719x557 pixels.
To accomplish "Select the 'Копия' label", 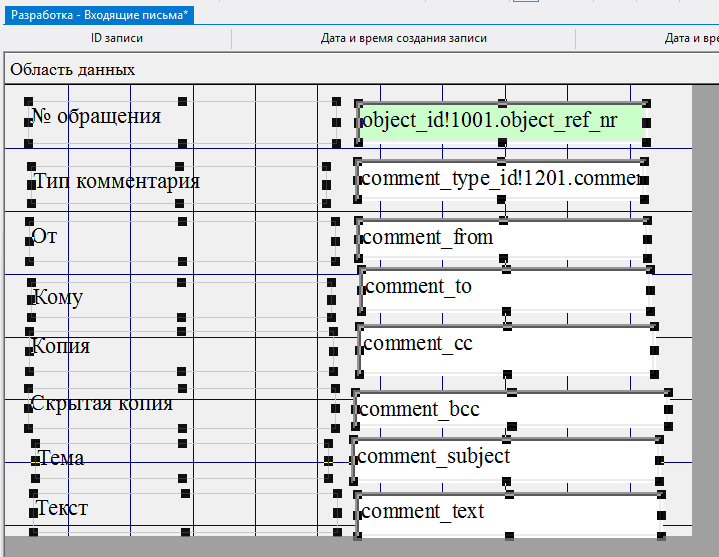I will point(61,346).
